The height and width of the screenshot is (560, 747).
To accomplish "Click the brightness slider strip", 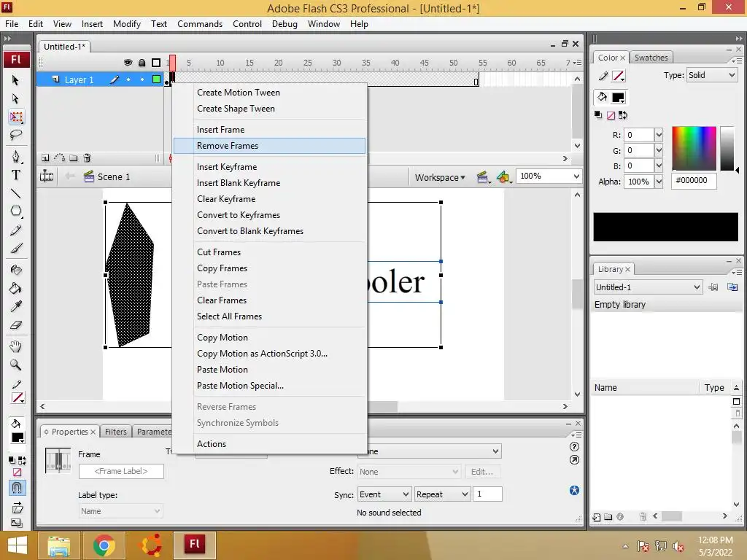I will (x=727, y=148).
